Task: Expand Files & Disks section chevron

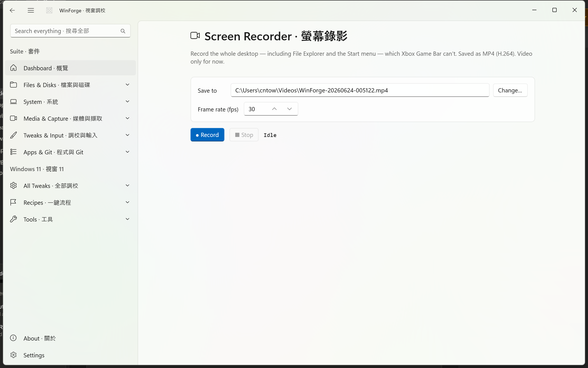Action: tap(127, 85)
